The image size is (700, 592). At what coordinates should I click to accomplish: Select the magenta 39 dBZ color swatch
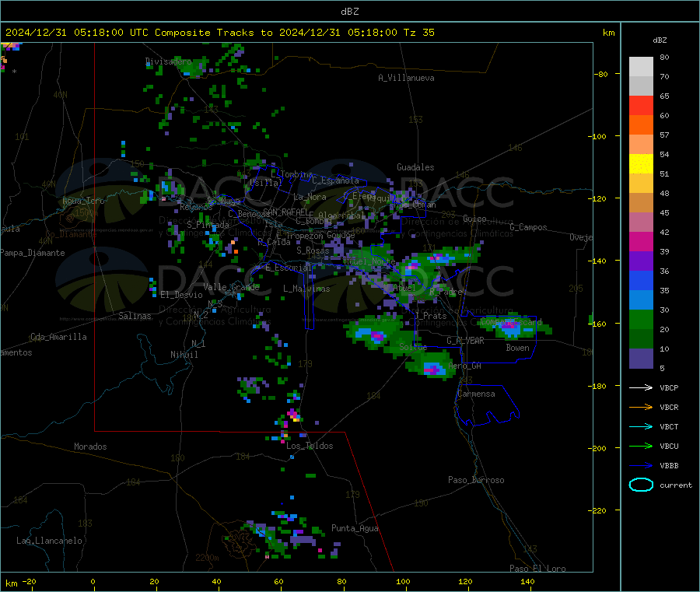tap(641, 241)
